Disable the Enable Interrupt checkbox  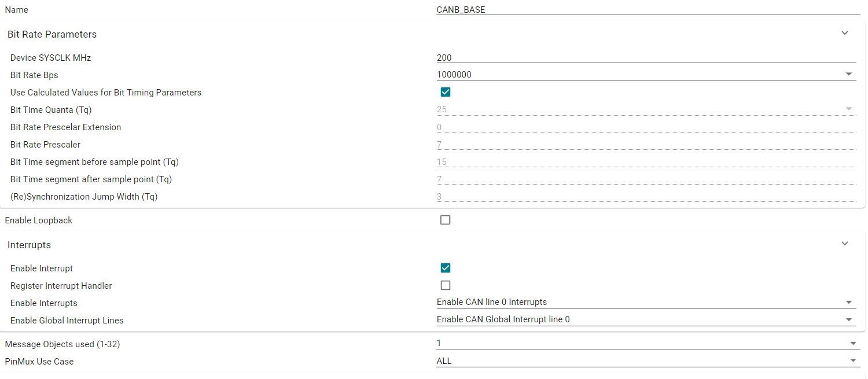click(x=446, y=268)
